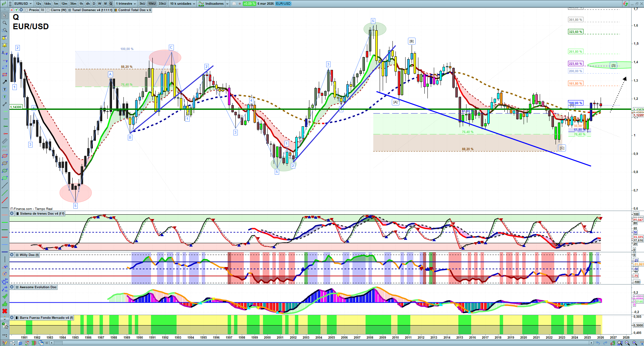The image size is (644, 346).
Task: Click the zoom in magnifier at bottom right
Action: tap(635, 343)
